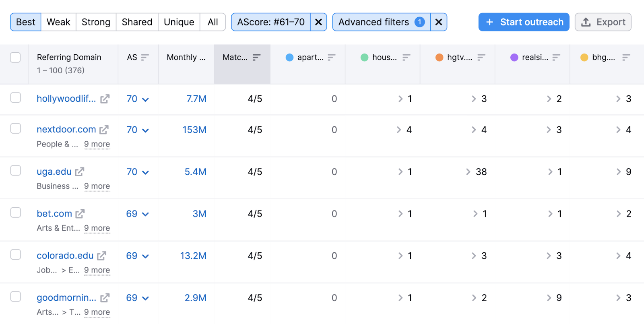The height and width of the screenshot is (324, 644).
Task: Check the hollywoodlif... row checkbox
Action: 15,98
